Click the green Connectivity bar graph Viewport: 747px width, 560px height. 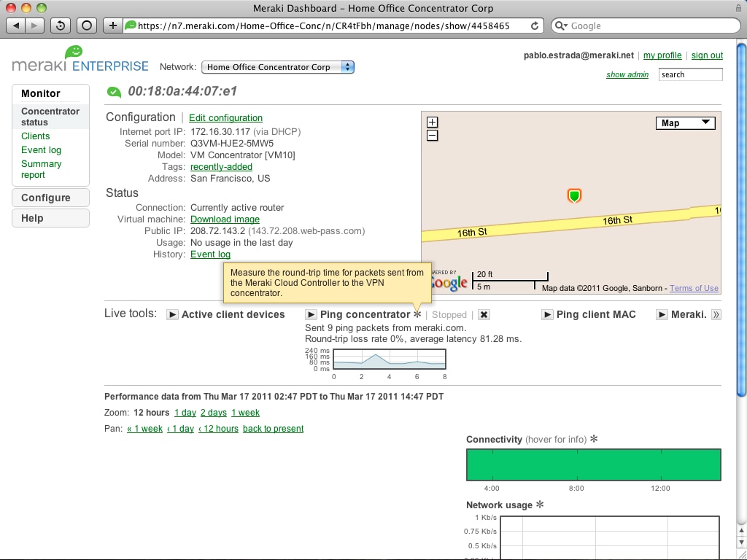tap(594, 464)
